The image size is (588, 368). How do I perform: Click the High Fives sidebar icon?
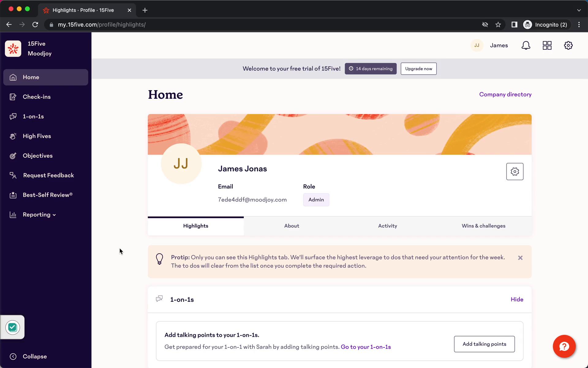click(x=13, y=136)
